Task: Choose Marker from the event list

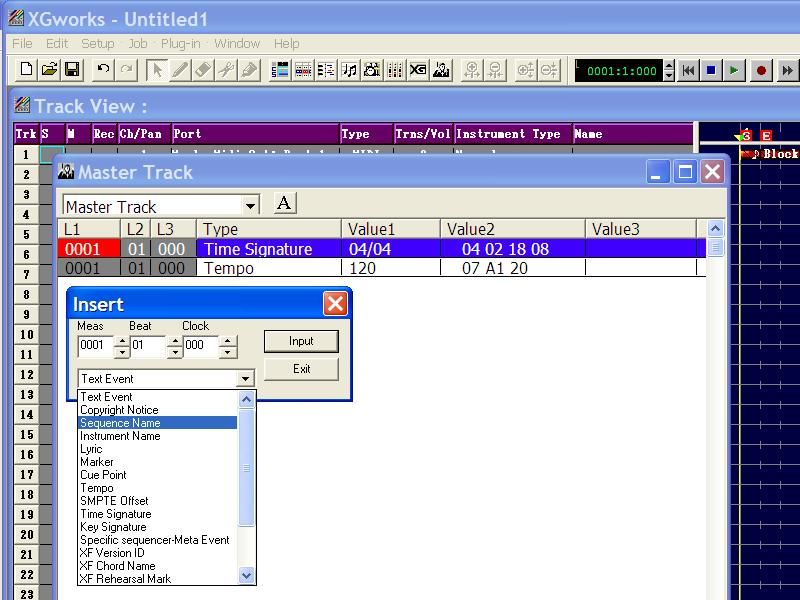Action: point(158,462)
